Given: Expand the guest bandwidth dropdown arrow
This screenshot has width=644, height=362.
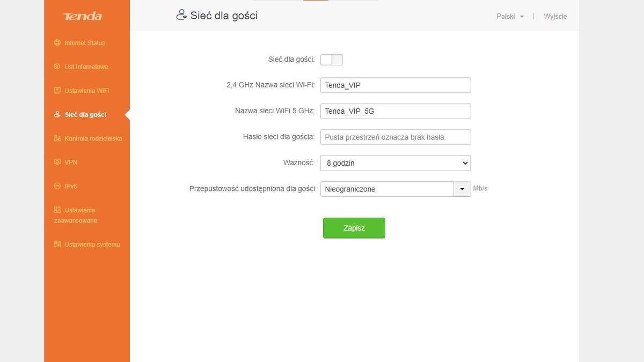Looking at the screenshot, I should tap(462, 189).
